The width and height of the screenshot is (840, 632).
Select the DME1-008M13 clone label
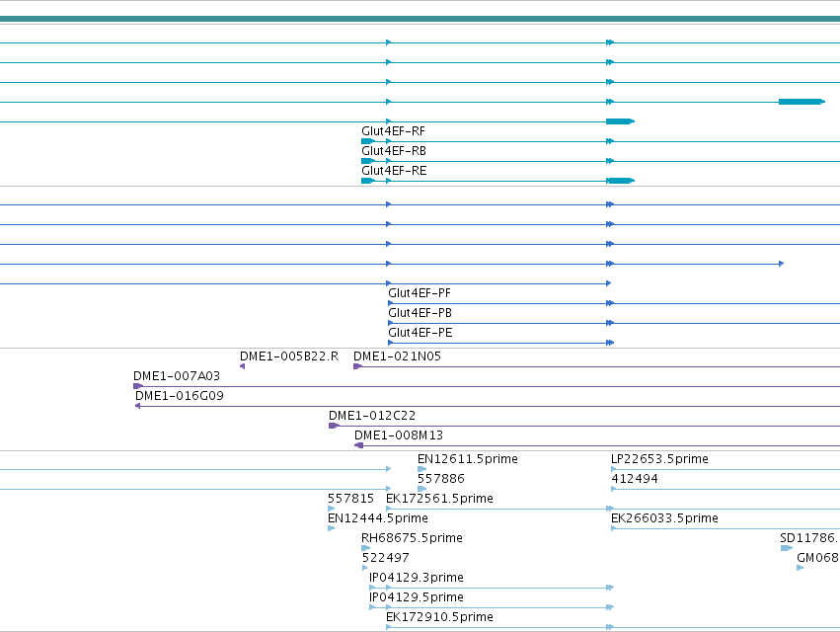click(x=399, y=435)
